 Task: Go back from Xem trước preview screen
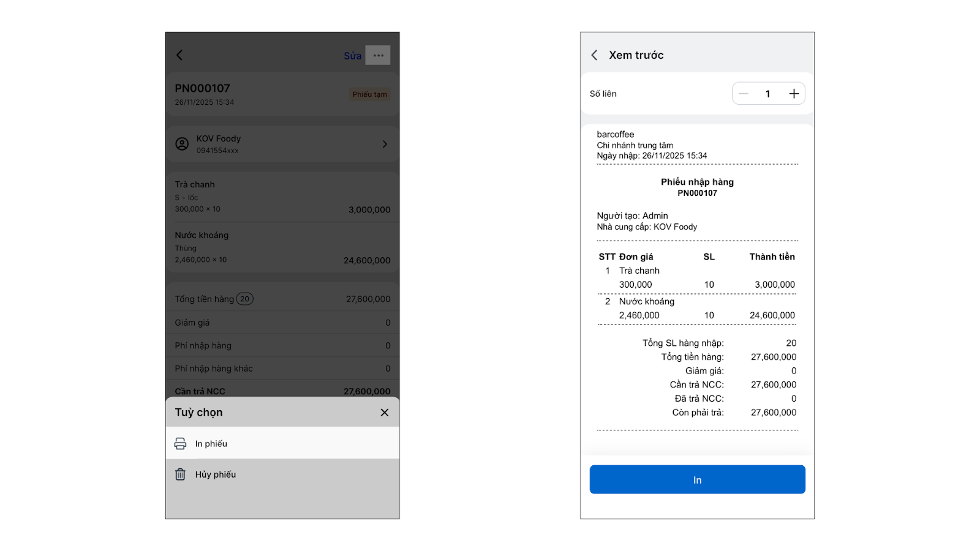[594, 55]
